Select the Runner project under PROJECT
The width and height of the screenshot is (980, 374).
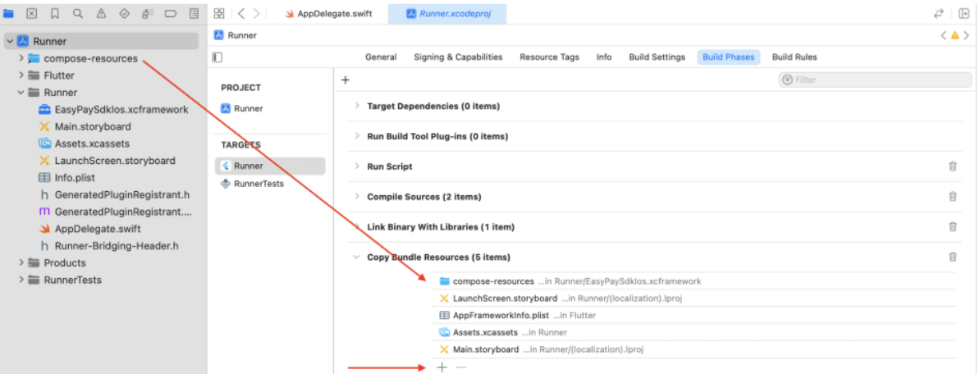(242, 108)
